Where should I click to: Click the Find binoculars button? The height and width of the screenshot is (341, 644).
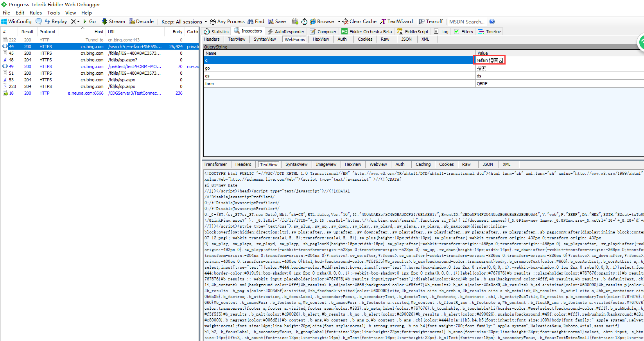[256, 22]
